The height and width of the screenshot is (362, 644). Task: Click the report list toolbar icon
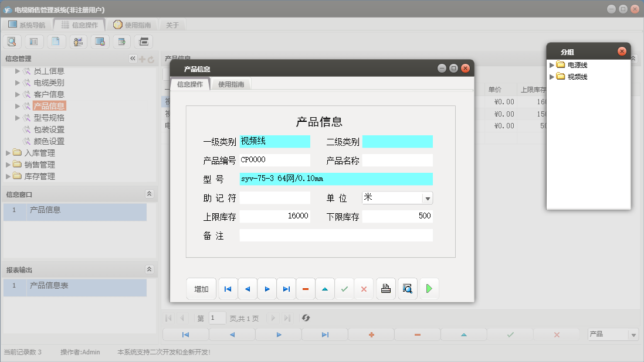point(33,41)
